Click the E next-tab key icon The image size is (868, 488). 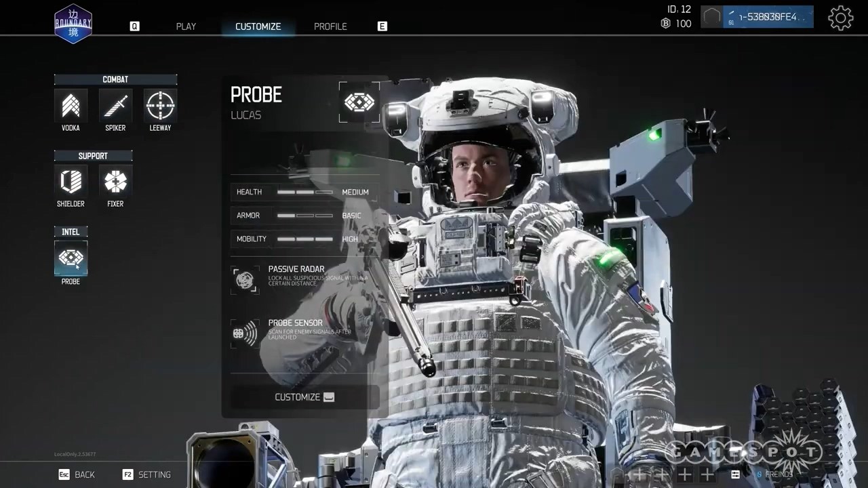pyautogui.click(x=382, y=26)
